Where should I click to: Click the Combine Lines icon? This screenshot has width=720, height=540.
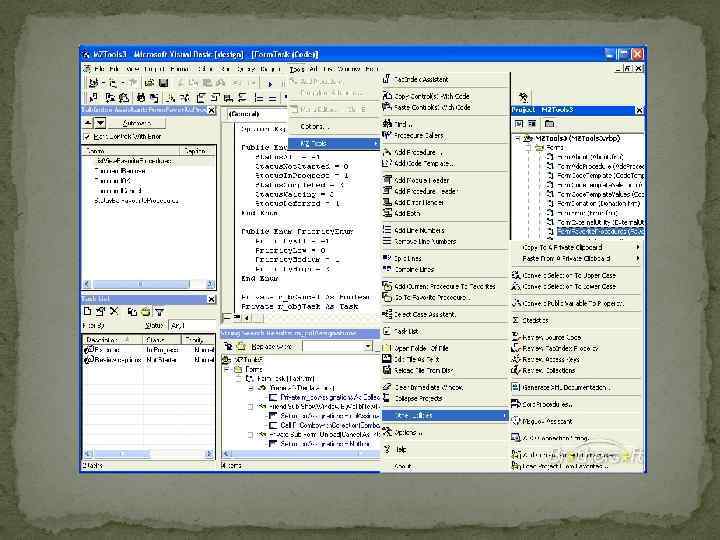[387, 269]
